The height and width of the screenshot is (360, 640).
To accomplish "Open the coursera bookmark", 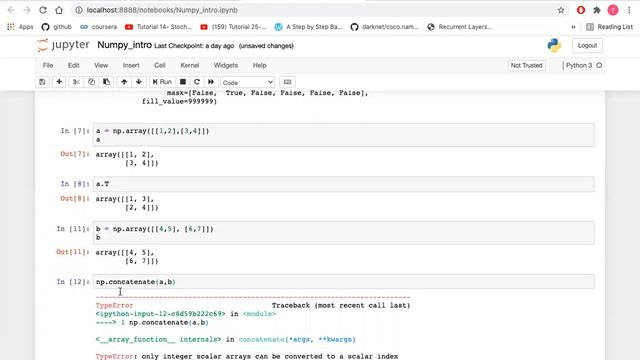I will [x=98, y=27].
